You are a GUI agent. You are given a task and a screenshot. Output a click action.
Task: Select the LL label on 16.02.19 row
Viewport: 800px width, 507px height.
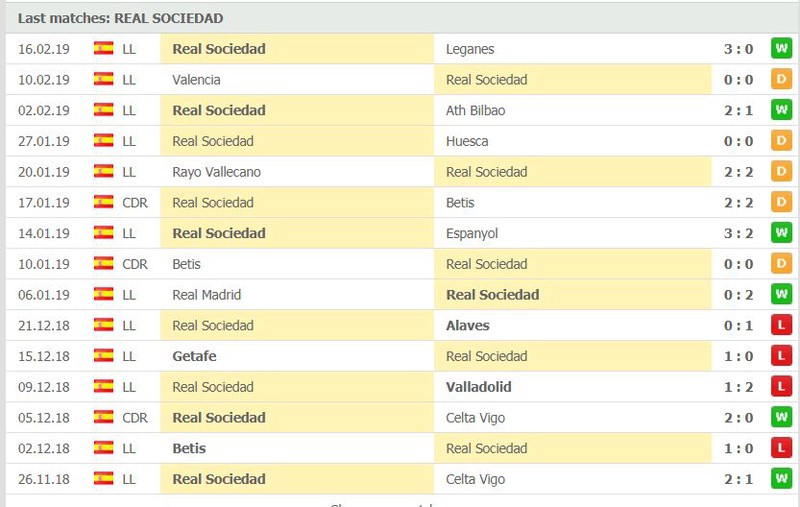click(x=129, y=49)
